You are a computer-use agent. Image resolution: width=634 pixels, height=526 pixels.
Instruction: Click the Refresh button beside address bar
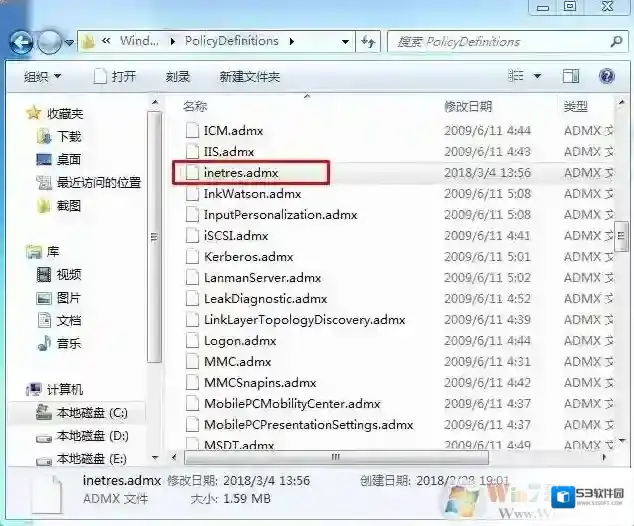(x=369, y=42)
